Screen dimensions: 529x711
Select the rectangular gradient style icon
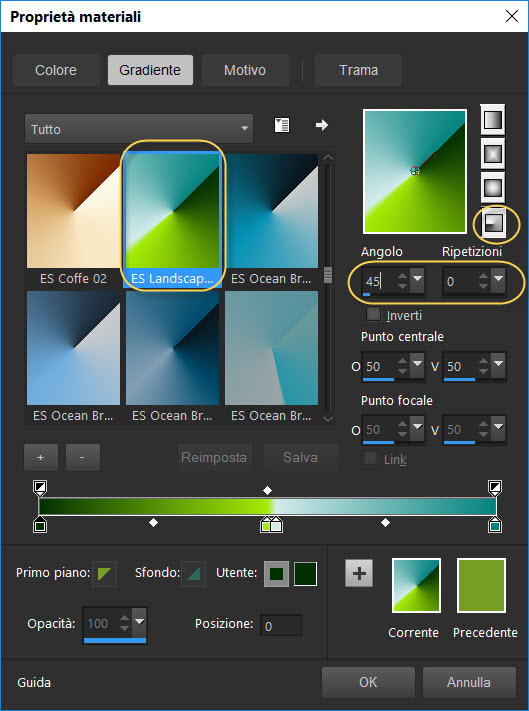(x=493, y=154)
